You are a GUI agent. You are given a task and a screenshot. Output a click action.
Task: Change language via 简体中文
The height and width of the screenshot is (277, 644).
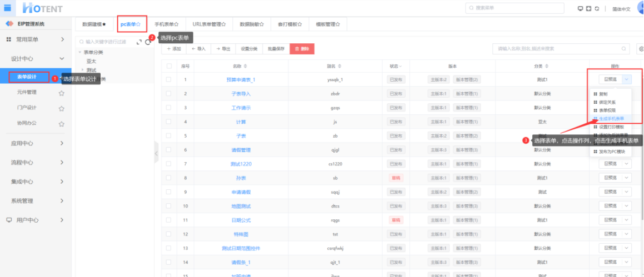click(x=621, y=9)
